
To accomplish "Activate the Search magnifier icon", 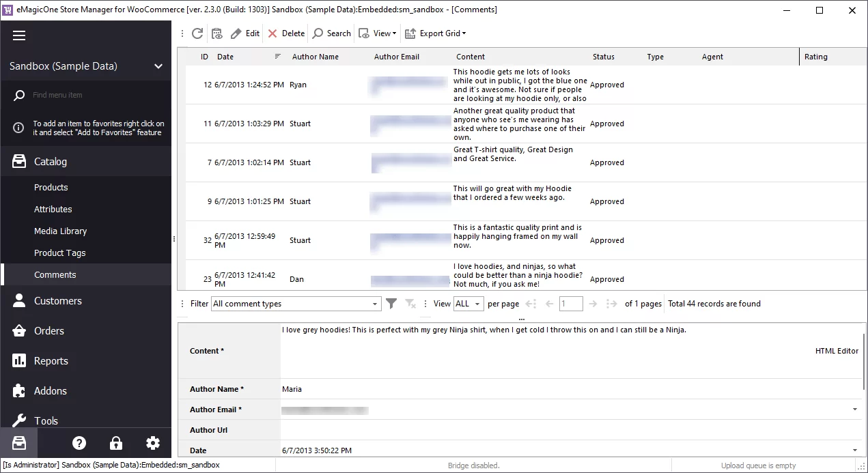I will (331, 33).
